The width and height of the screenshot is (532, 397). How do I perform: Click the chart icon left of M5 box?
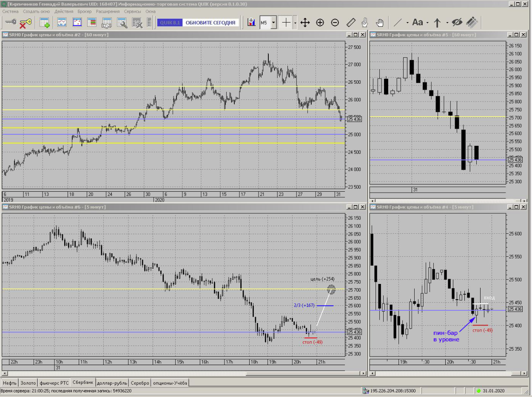tap(251, 23)
